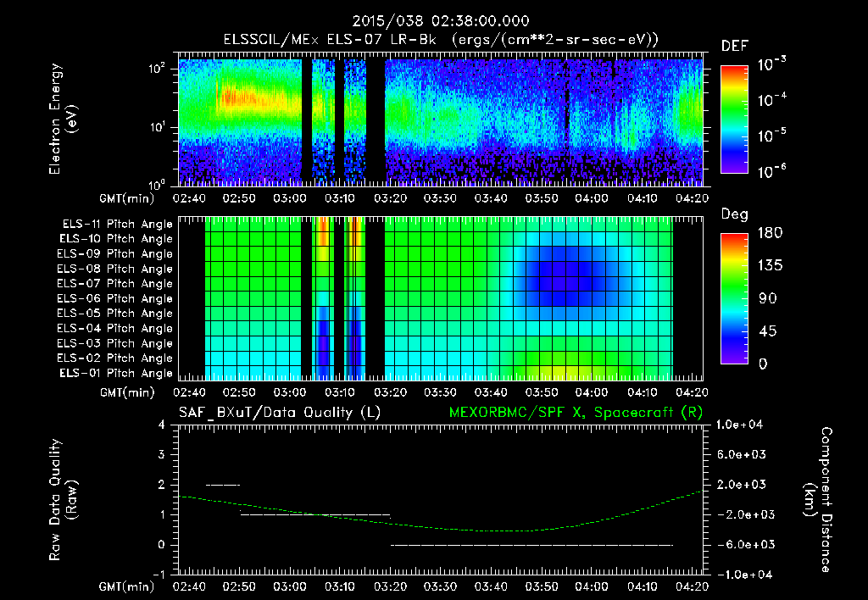Click the Component Distance (km) axis title
This screenshot has height=600, width=868.
pyautogui.click(x=817, y=500)
